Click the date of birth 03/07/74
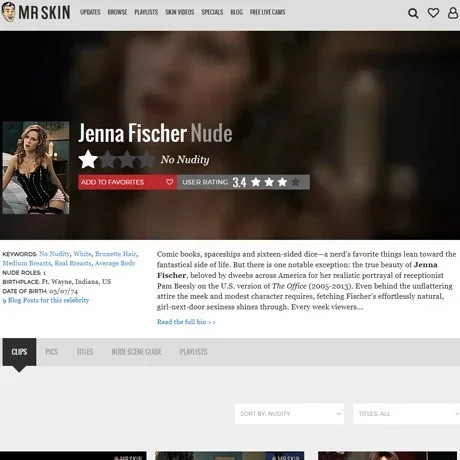 [63, 291]
